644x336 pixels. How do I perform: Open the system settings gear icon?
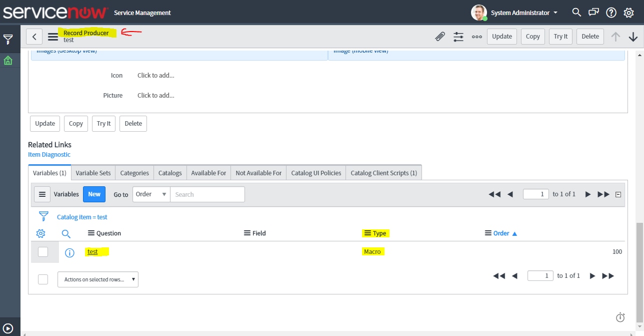[x=629, y=13]
